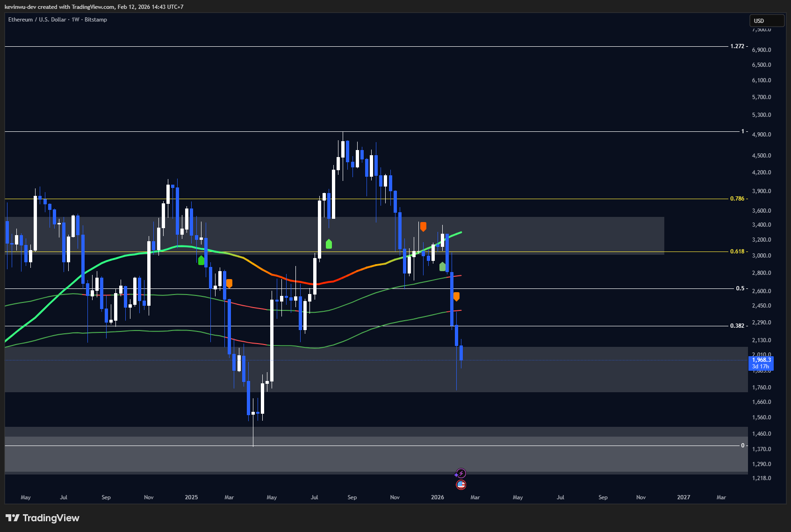
Task: Click the 1,968.3 current price label
Action: [761, 360]
